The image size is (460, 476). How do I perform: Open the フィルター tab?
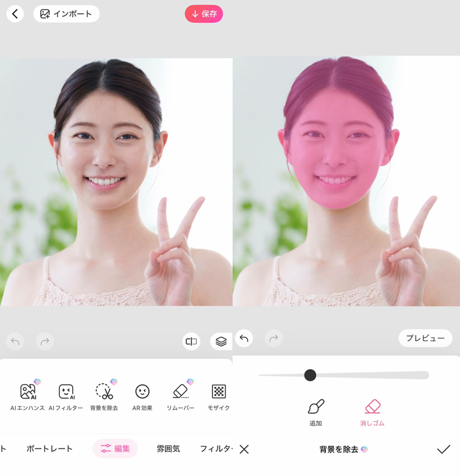[x=216, y=449]
